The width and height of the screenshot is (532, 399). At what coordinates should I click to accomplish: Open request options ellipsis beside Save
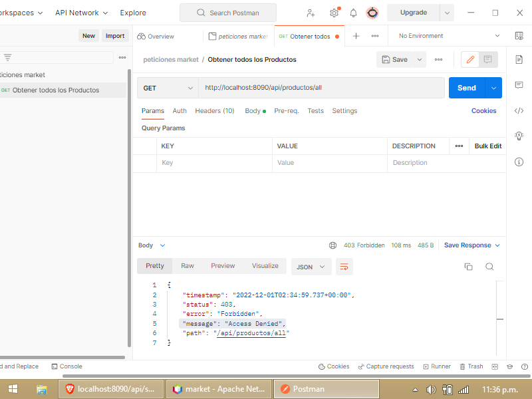438,59
